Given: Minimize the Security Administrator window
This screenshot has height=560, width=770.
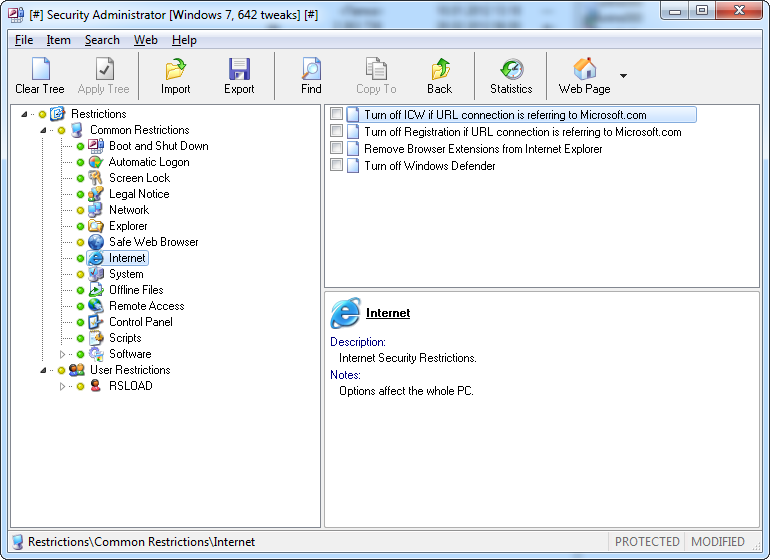Looking at the screenshot, I should 675,10.
